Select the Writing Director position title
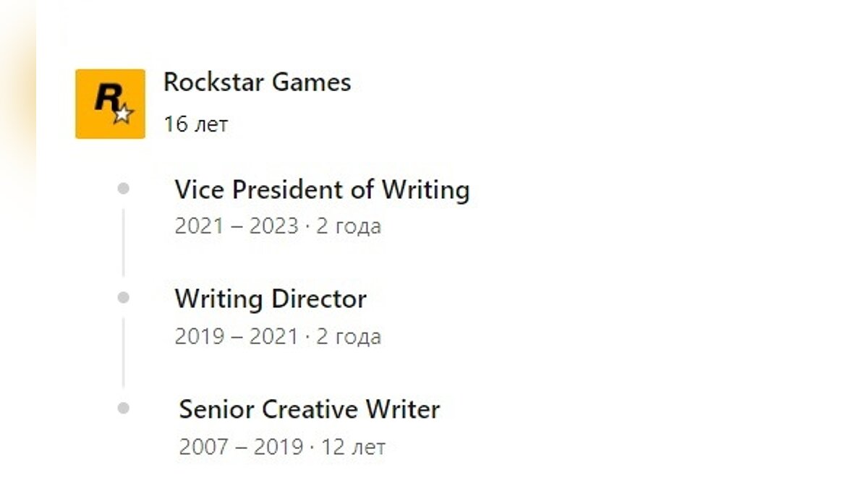The image size is (868, 488). coord(271,299)
